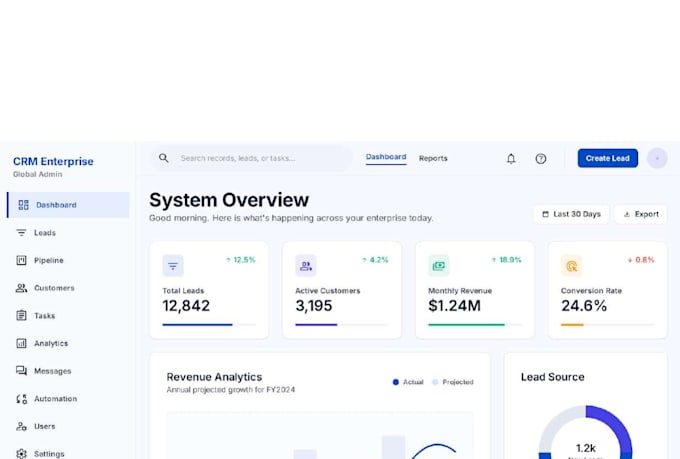Toggle the Actual legend series

(408, 382)
